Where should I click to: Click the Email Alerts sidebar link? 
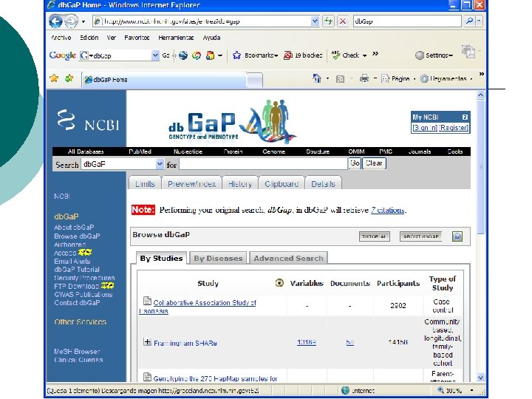72,262
